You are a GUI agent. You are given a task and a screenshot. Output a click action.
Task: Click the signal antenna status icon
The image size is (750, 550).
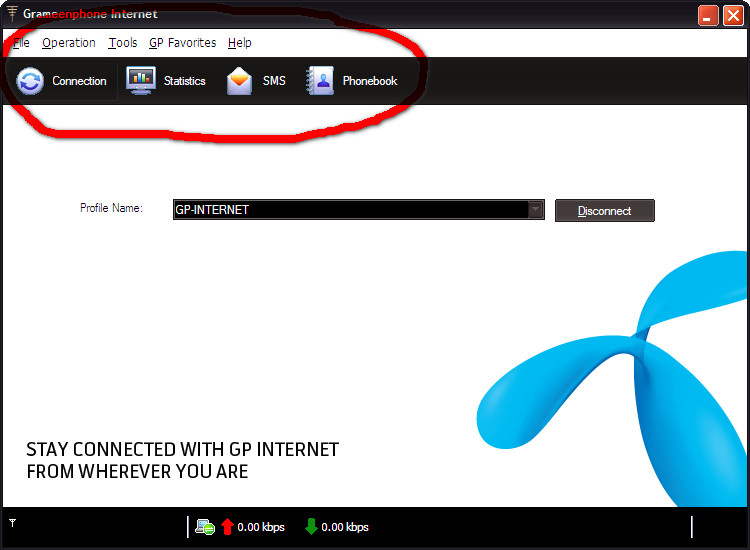pyautogui.click(x=12, y=523)
